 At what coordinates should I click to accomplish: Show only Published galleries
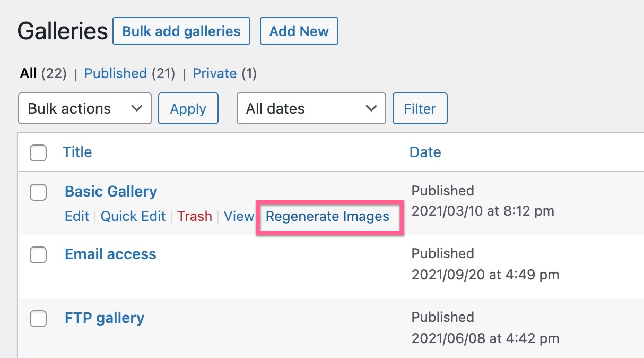(116, 73)
